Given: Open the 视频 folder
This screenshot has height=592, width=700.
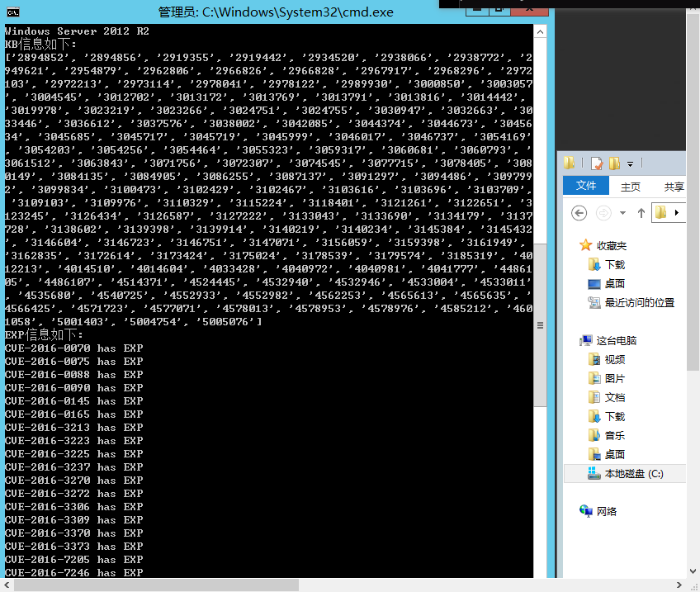Looking at the screenshot, I should coord(607,359).
